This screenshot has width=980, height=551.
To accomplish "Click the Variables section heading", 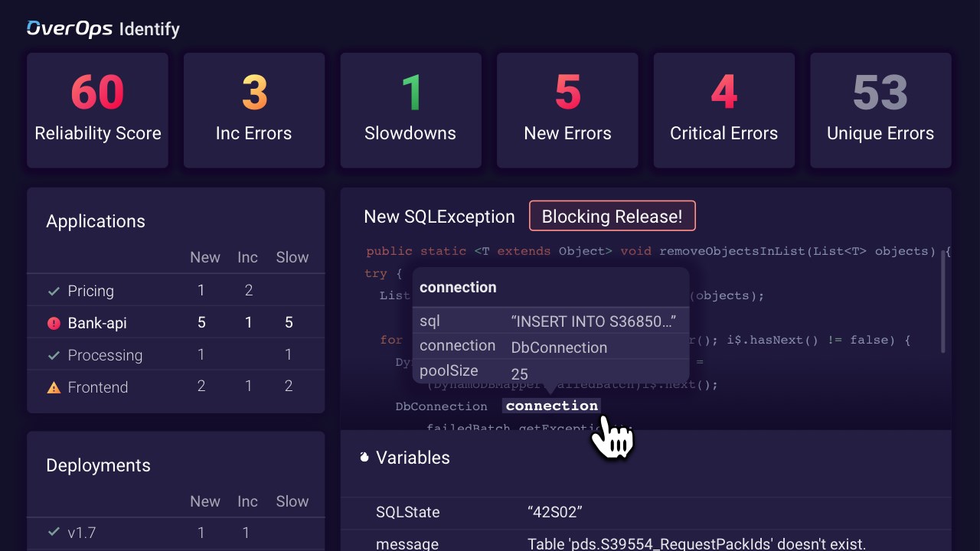I will pos(413,458).
